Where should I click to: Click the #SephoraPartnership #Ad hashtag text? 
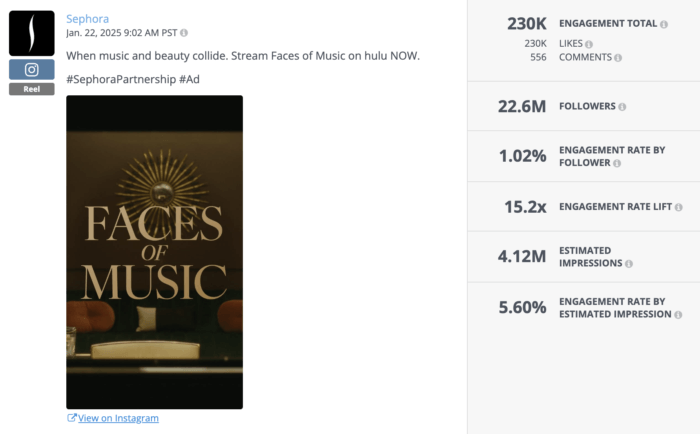133,79
